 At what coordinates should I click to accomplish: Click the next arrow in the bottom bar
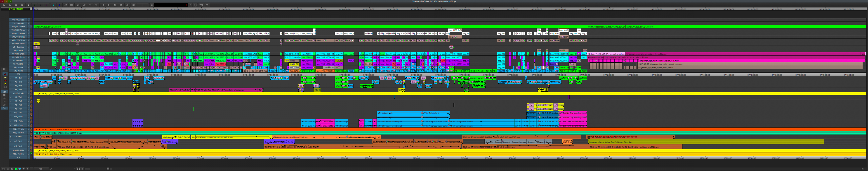pos(80,169)
